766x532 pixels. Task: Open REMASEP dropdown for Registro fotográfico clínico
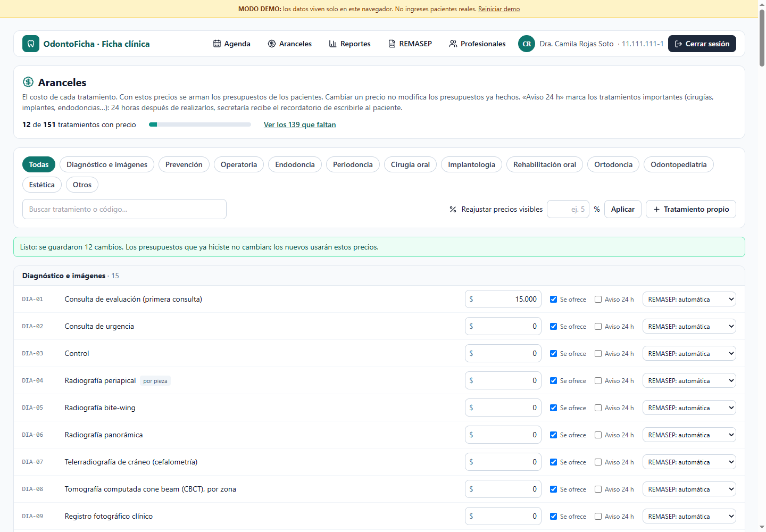click(x=689, y=516)
